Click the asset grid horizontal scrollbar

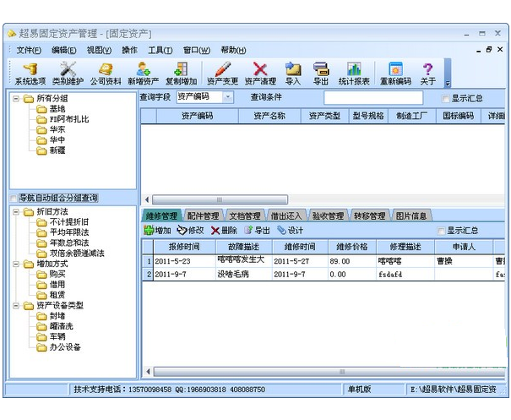[x=321, y=199]
